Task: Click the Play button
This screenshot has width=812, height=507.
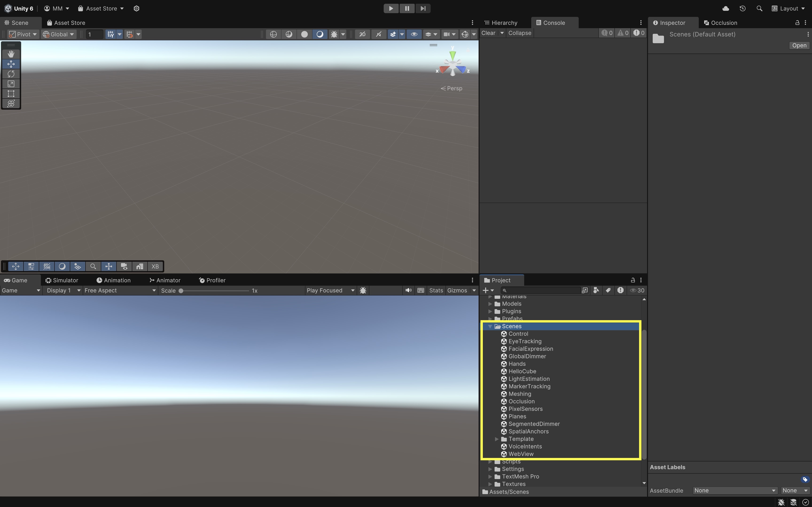Action: coord(391,8)
